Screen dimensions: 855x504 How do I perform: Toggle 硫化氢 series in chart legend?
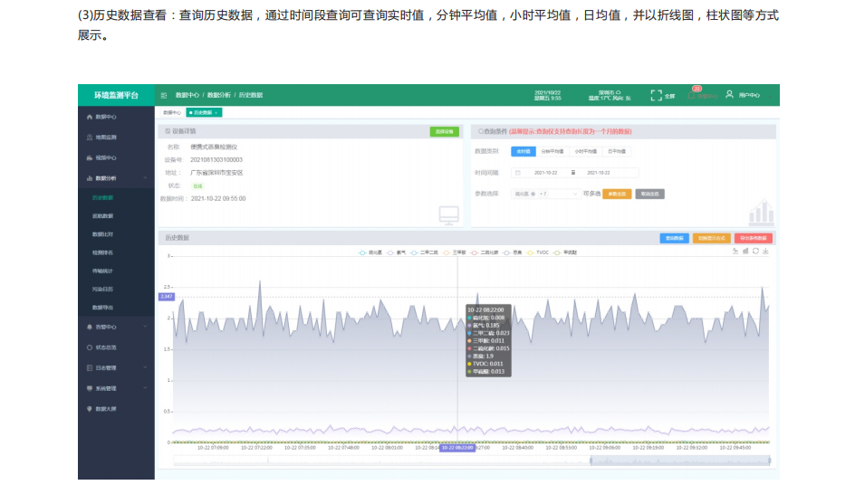[370, 252]
